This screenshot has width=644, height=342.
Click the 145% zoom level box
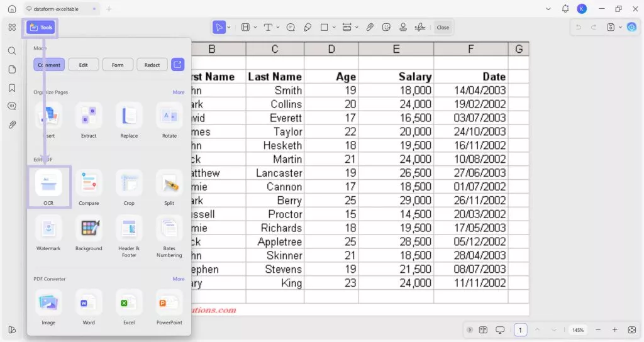coord(578,330)
